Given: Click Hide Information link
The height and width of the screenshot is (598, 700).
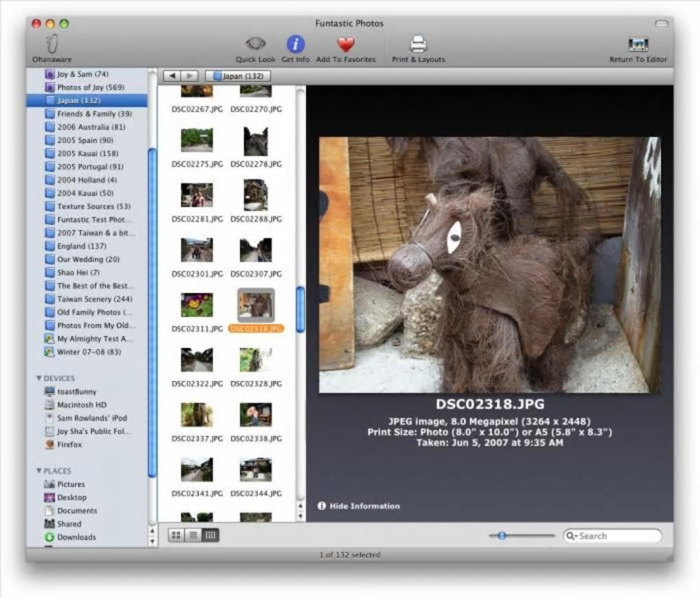Looking at the screenshot, I should pos(364,506).
